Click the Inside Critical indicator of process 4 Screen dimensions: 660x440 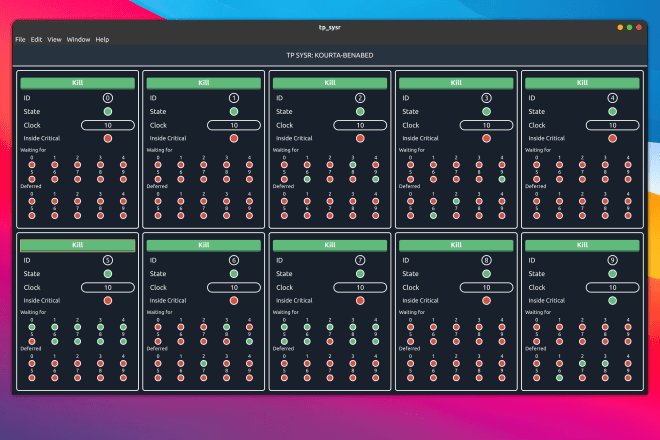613,138
